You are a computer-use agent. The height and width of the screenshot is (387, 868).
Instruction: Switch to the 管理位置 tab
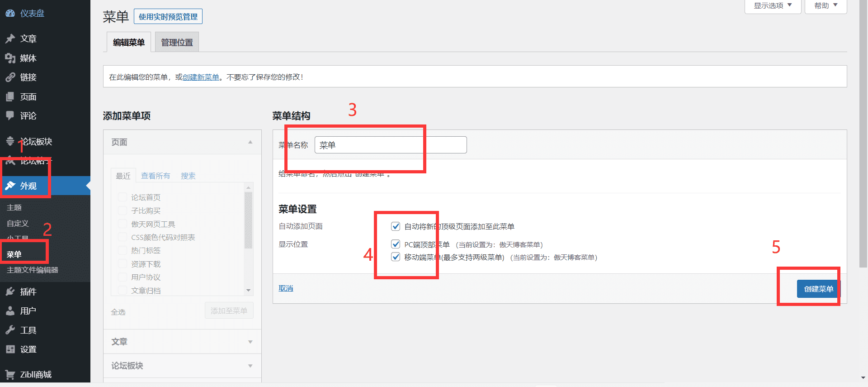pyautogui.click(x=177, y=42)
